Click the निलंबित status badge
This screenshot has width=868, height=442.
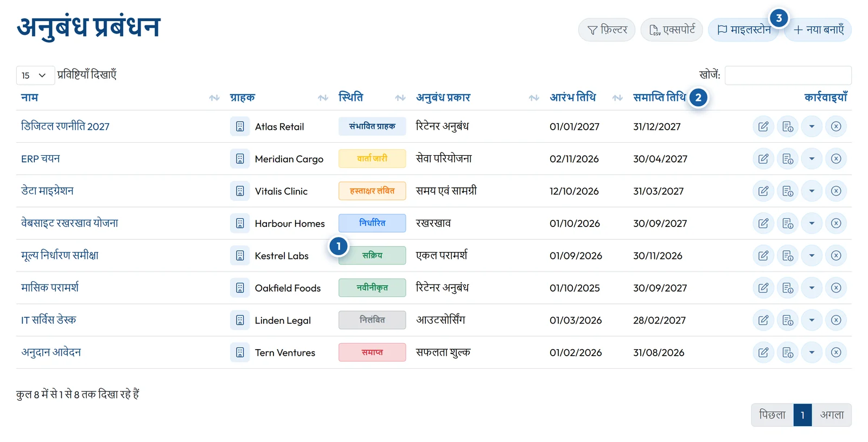click(x=372, y=320)
